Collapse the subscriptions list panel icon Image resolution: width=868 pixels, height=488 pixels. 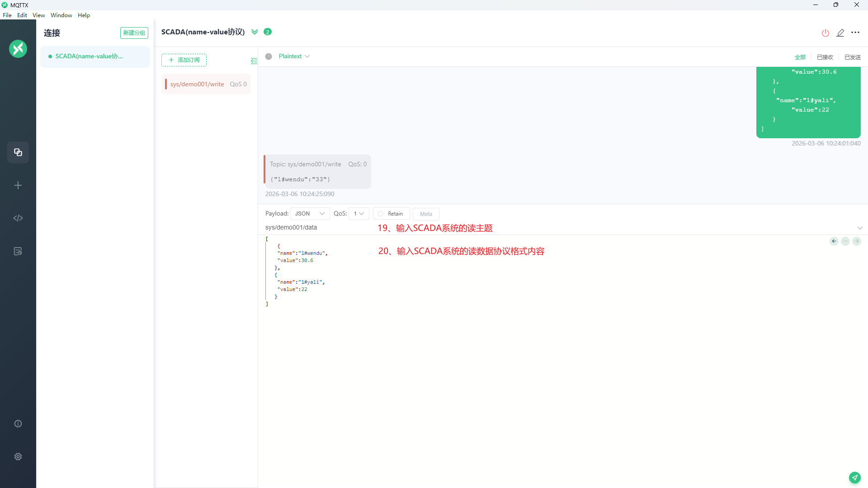254,61
